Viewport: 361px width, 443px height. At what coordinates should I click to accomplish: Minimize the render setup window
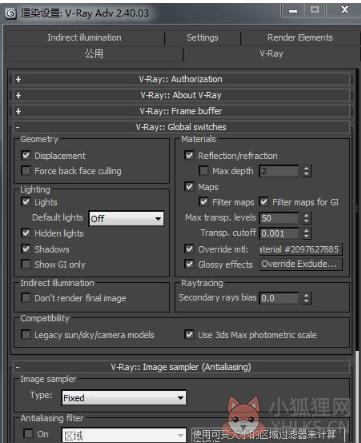pyautogui.click(x=293, y=11)
